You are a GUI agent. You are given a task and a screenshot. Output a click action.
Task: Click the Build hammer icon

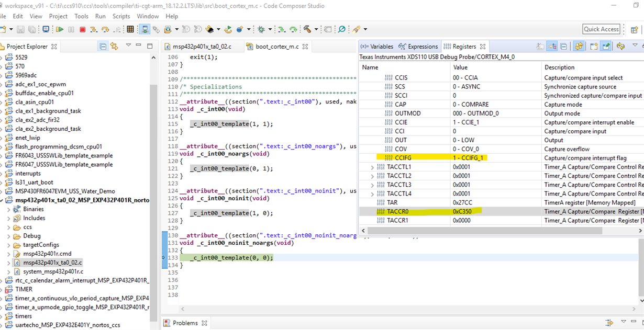tap(308, 29)
